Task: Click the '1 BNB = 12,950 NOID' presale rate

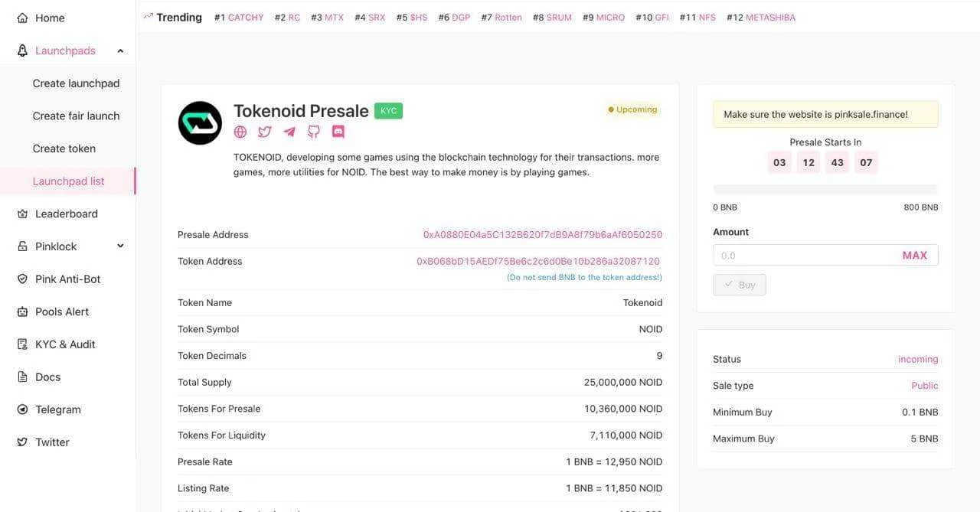Action: pos(614,462)
